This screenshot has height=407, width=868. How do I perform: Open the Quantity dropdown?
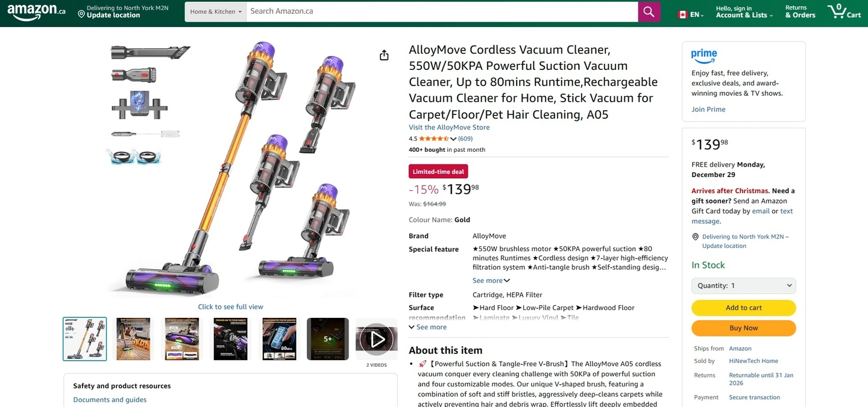click(743, 285)
